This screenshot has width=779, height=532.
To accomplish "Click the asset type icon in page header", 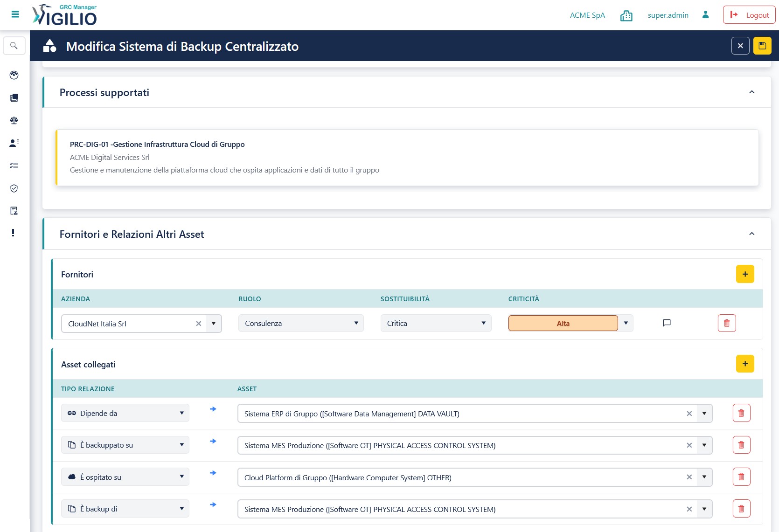I will pos(49,46).
